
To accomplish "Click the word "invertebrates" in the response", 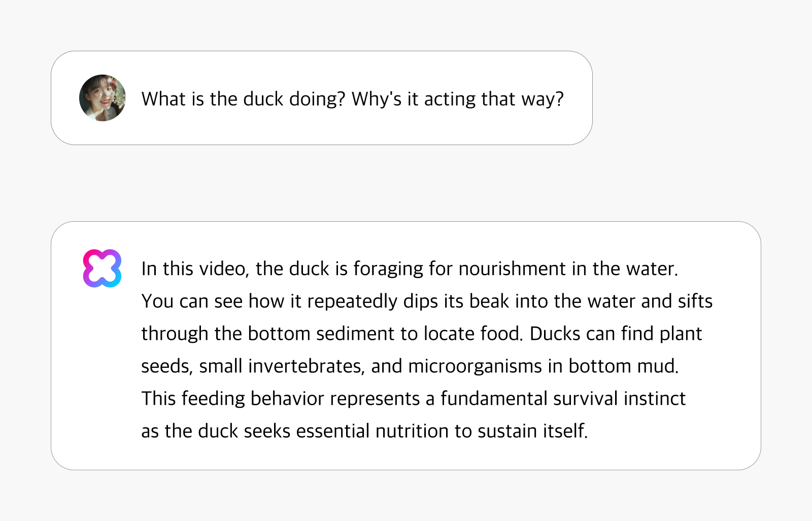I will (x=307, y=366).
